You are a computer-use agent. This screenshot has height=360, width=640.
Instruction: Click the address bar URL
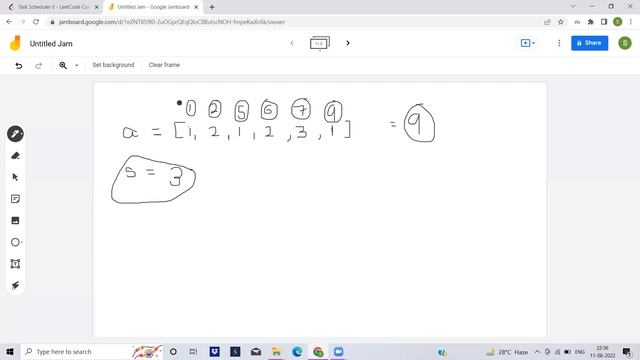tap(171, 22)
